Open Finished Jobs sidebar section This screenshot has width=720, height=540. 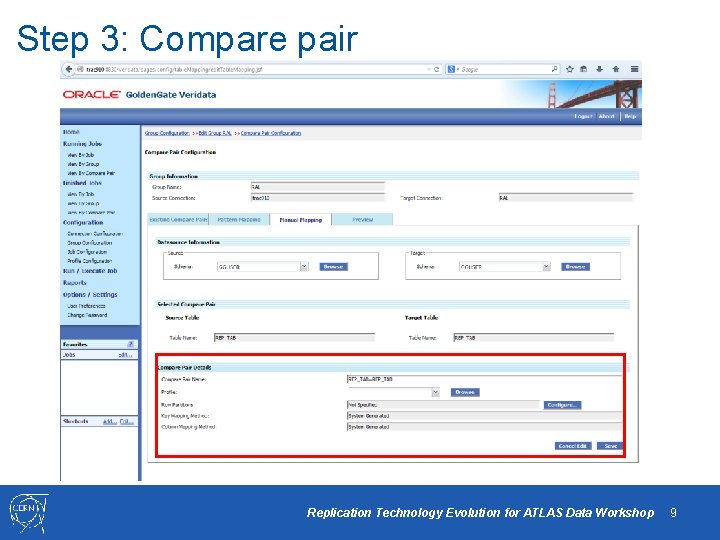coord(82,183)
